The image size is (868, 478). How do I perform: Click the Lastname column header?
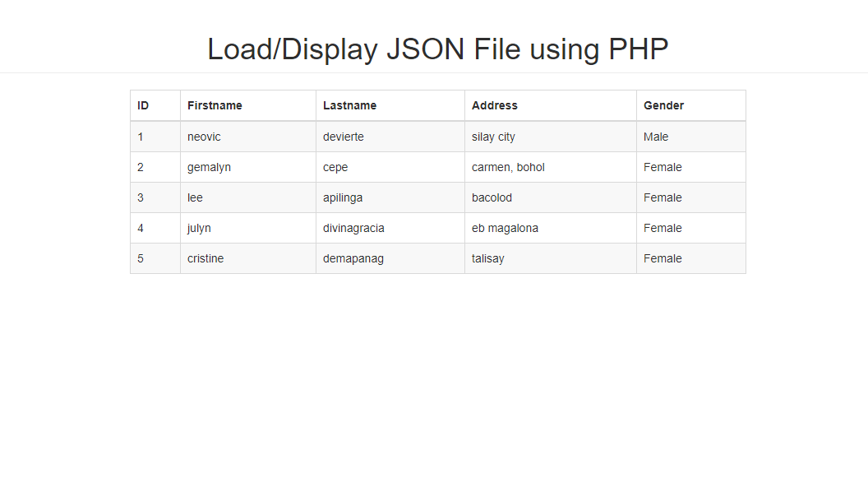pos(349,105)
